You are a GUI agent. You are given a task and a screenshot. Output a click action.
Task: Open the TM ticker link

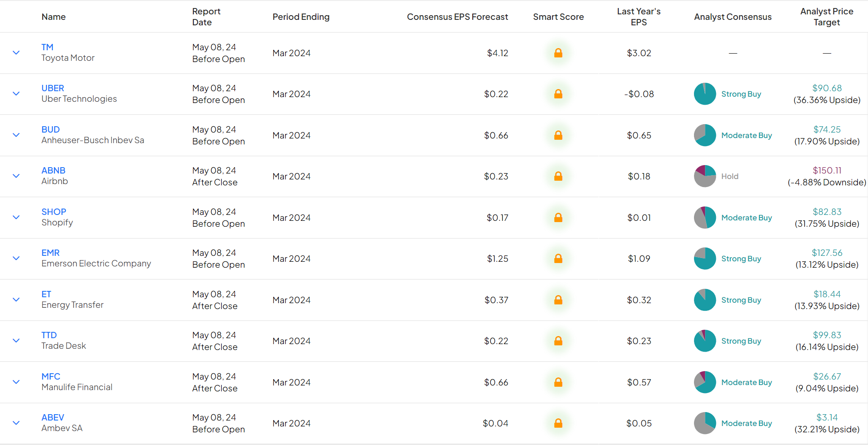tap(47, 47)
